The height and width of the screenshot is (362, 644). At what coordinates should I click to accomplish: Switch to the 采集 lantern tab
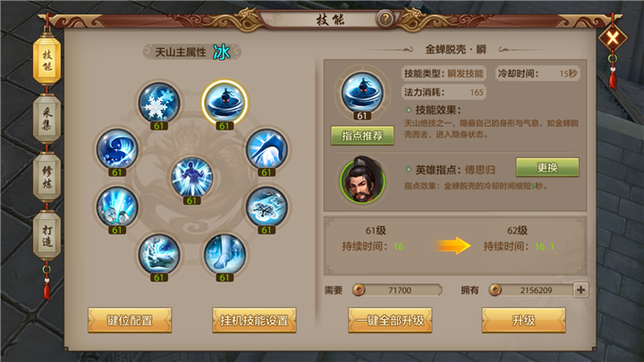tap(47, 119)
